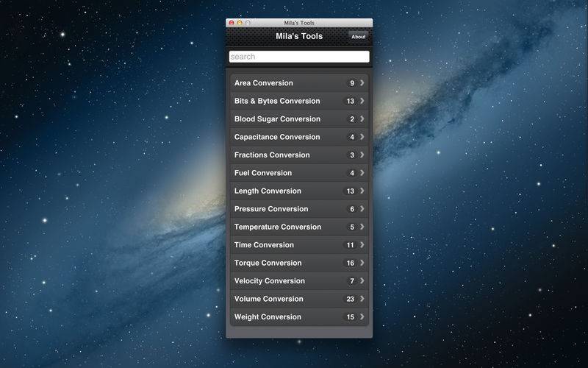Screen dimensions: 588x368
Task: Select Length Conversion
Action: pyautogui.click(x=299, y=191)
